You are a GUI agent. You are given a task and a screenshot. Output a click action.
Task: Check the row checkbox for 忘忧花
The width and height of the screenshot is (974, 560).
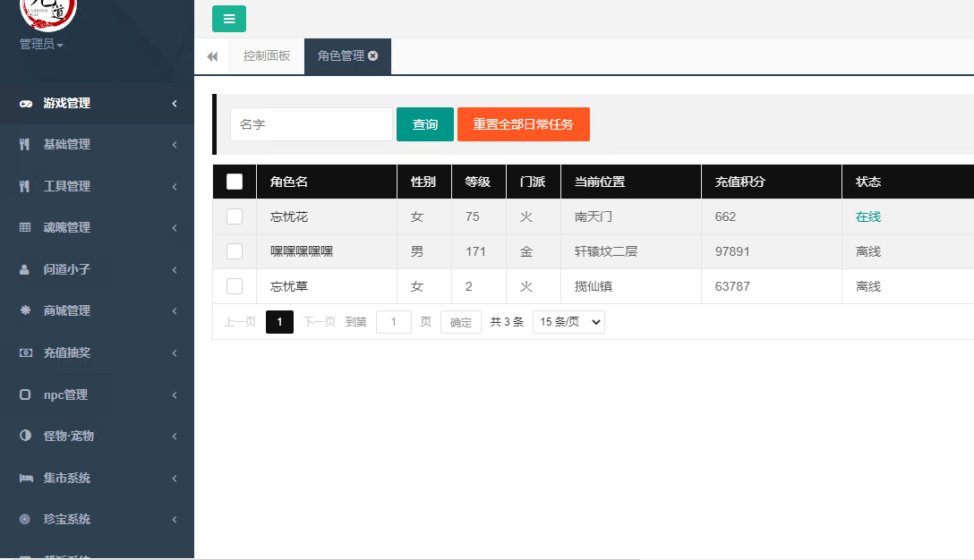coord(235,216)
